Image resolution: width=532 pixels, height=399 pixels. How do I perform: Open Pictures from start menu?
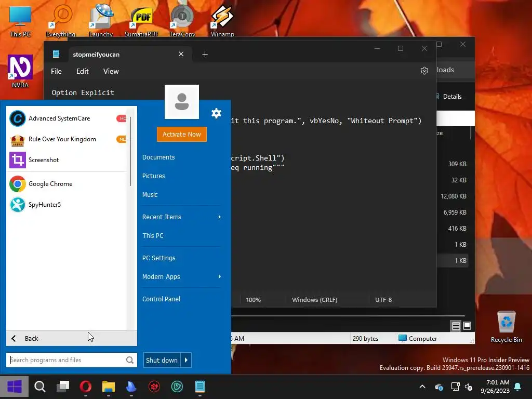(153, 176)
